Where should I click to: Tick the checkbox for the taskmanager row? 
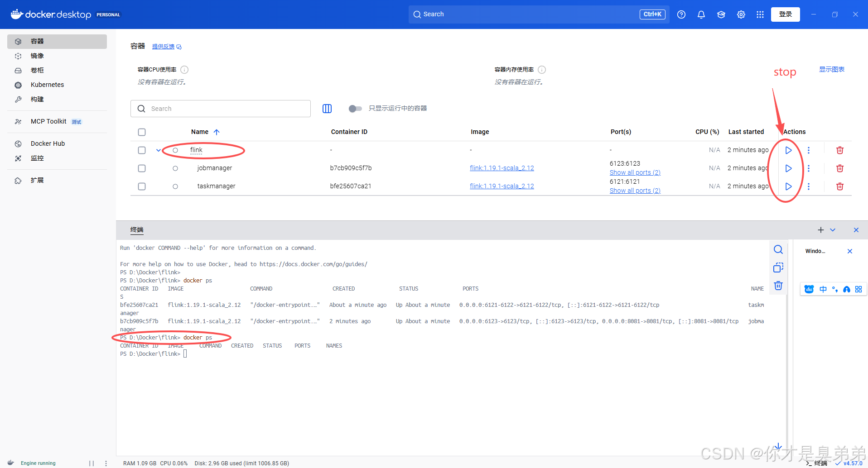pos(142,186)
